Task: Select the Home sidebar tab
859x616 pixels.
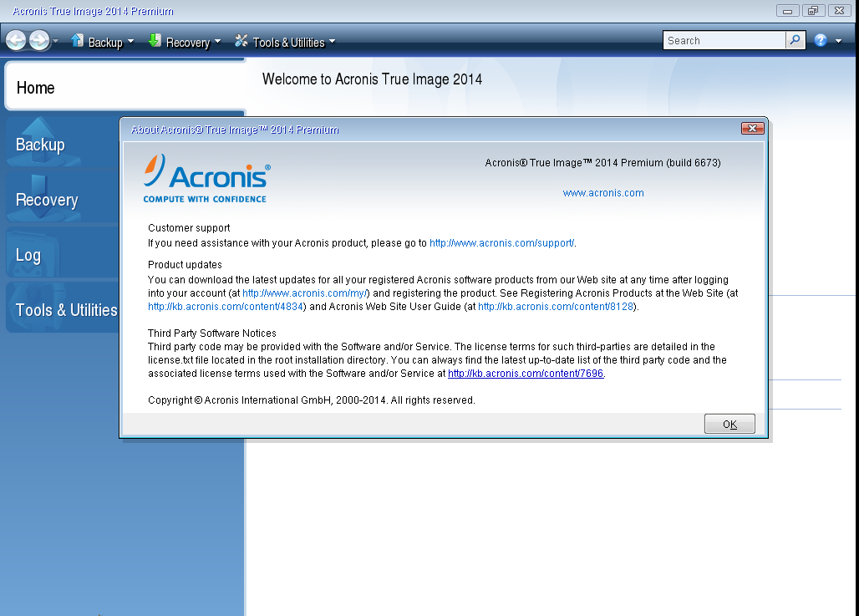Action: [125, 87]
